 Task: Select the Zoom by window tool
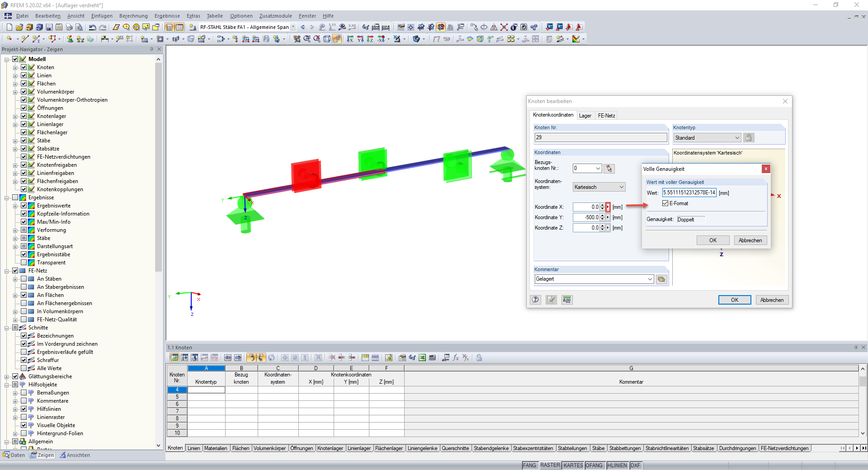point(307,38)
